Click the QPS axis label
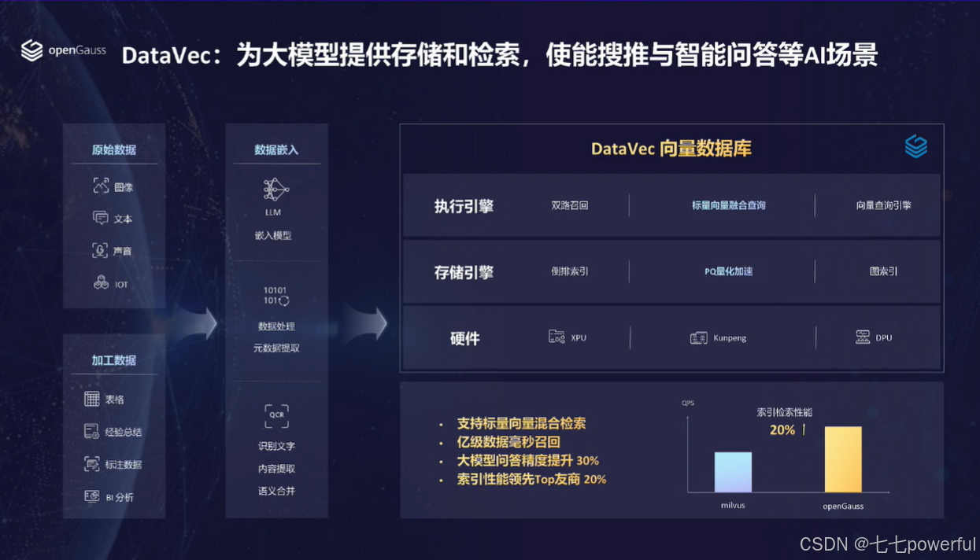Viewport: 980px width, 560px height. [688, 403]
